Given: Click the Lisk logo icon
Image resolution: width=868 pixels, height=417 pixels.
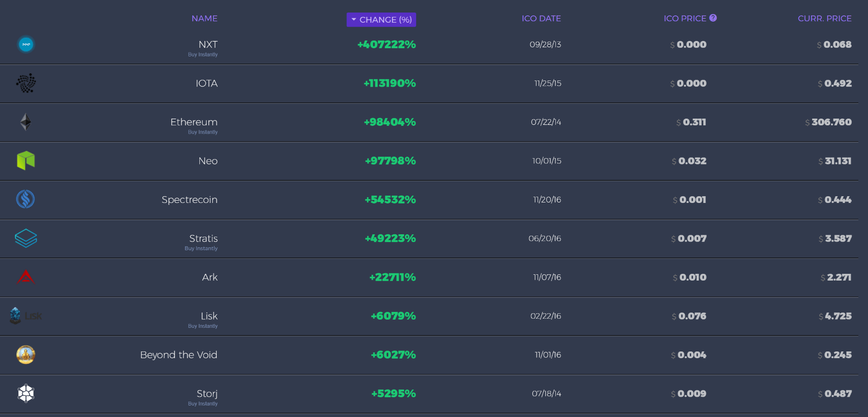Looking at the screenshot, I should coord(26,316).
